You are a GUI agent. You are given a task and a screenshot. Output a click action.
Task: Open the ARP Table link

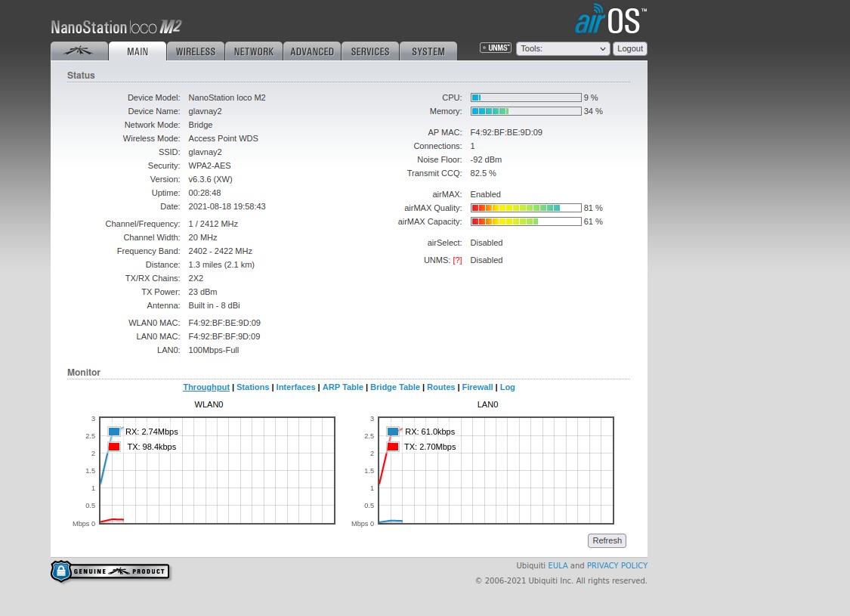click(x=342, y=387)
